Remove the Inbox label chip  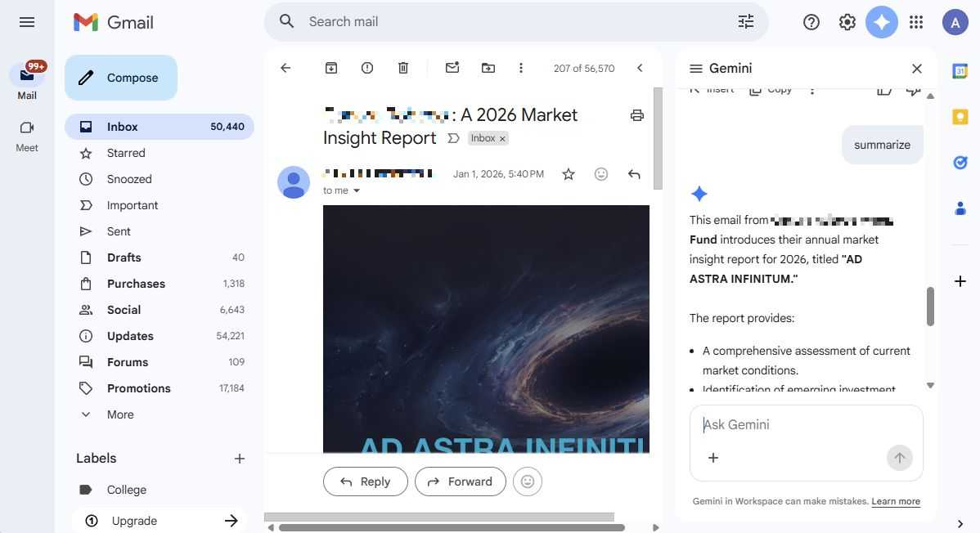click(x=502, y=139)
